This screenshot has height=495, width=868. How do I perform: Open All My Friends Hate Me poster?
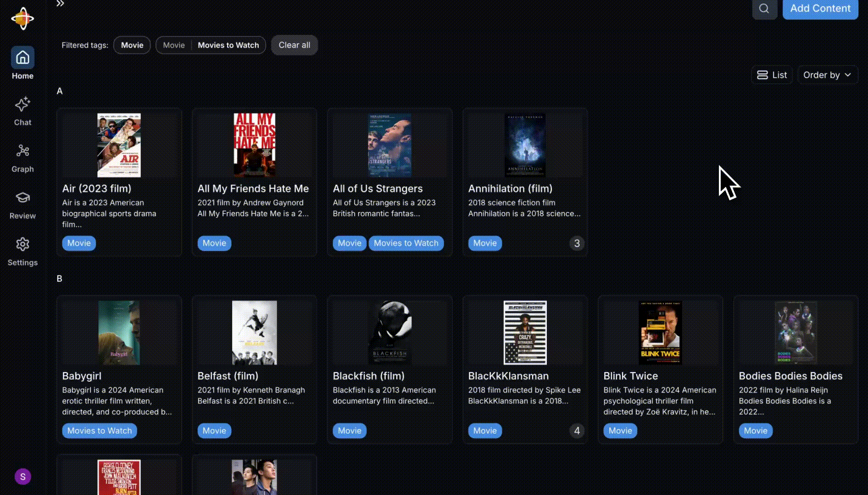click(x=255, y=145)
